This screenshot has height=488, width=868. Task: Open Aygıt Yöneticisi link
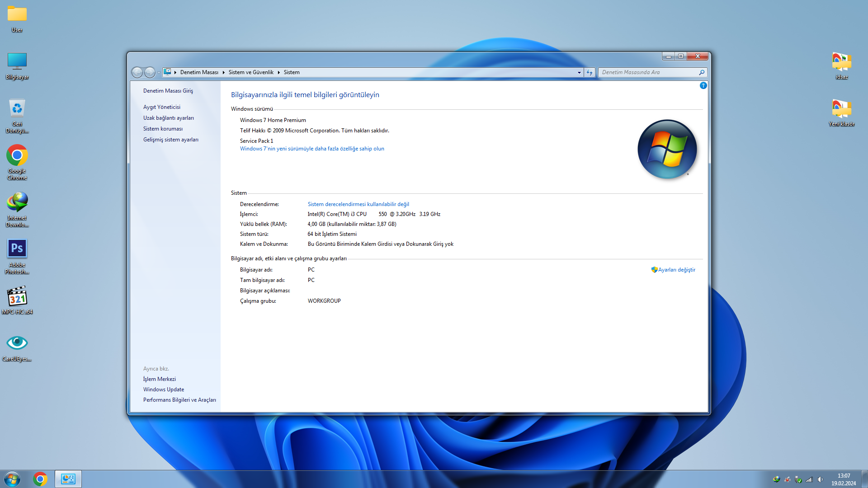[161, 107]
